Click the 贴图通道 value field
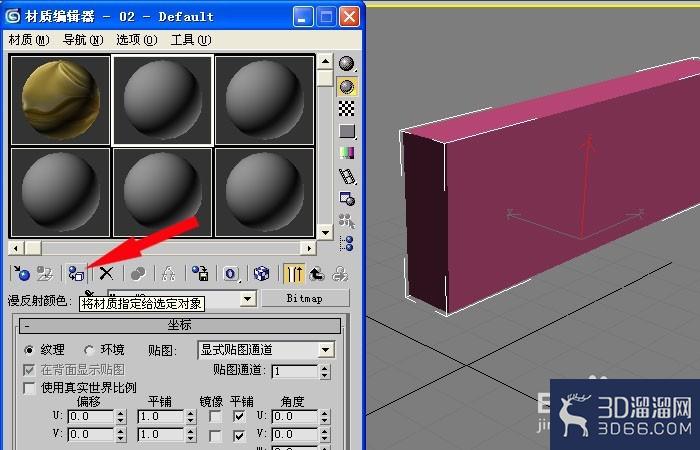700x450 pixels. pos(295,371)
